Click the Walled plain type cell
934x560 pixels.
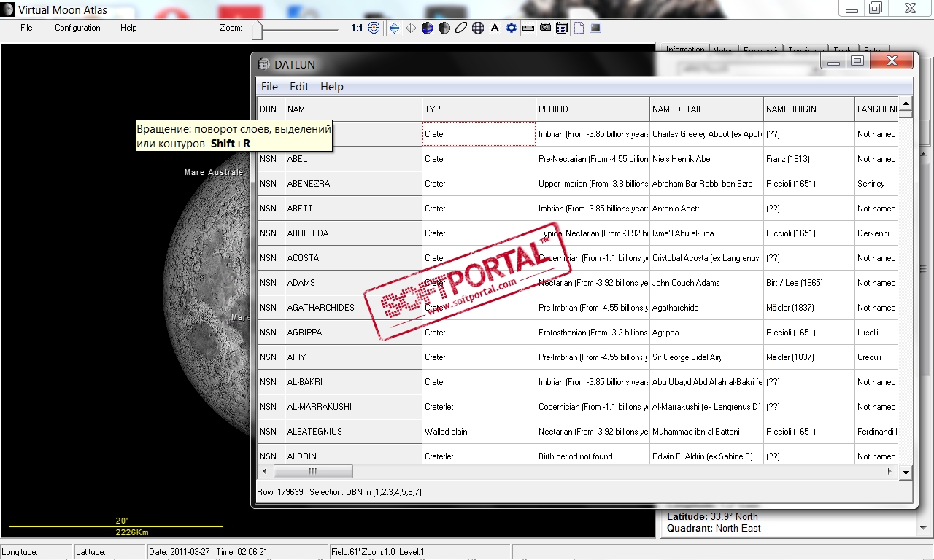(x=479, y=432)
